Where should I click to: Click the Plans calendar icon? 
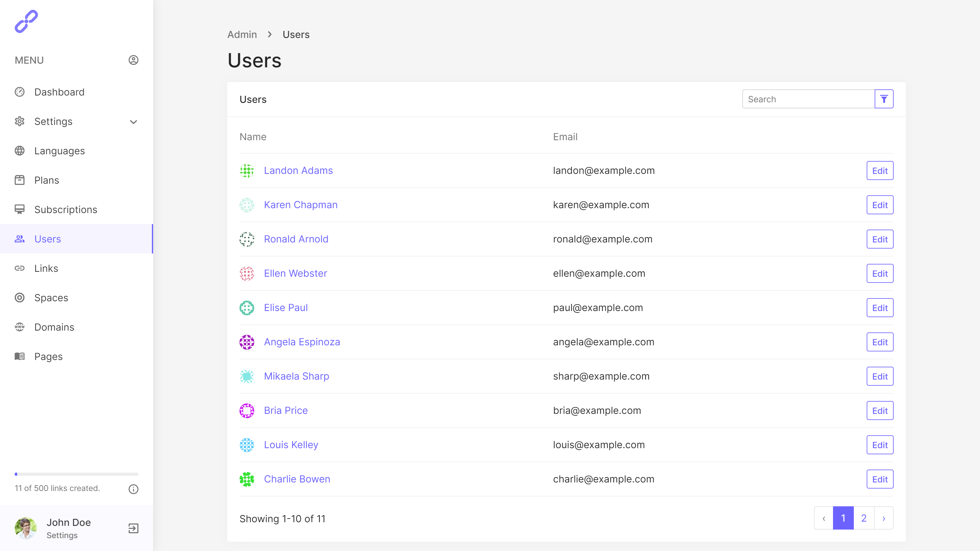click(x=20, y=180)
